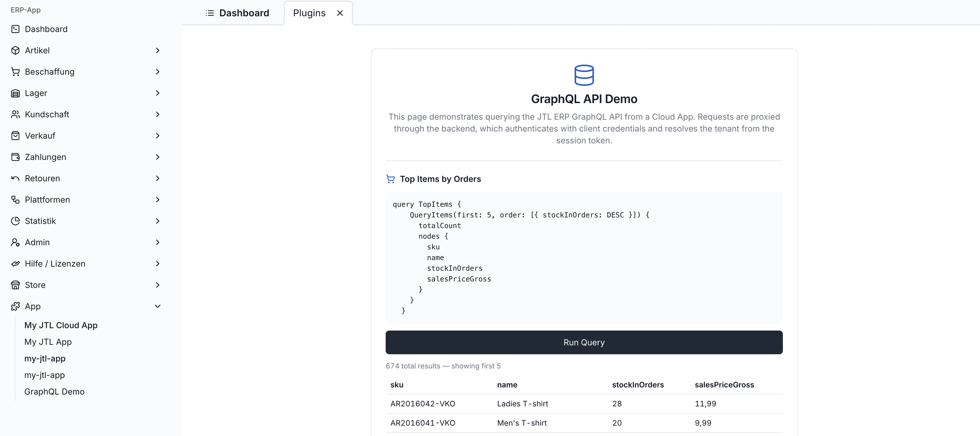
Task: Click the Zahlungen wallet icon
Action: (x=15, y=157)
